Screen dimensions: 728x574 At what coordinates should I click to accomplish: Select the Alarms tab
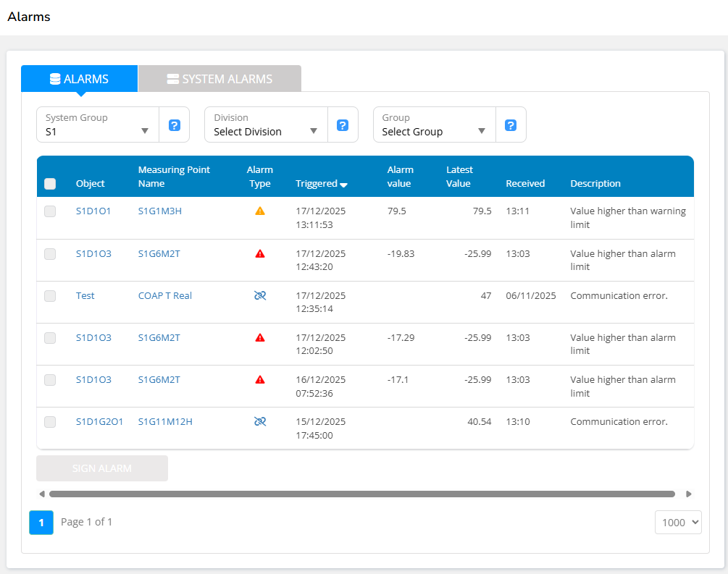pos(79,79)
